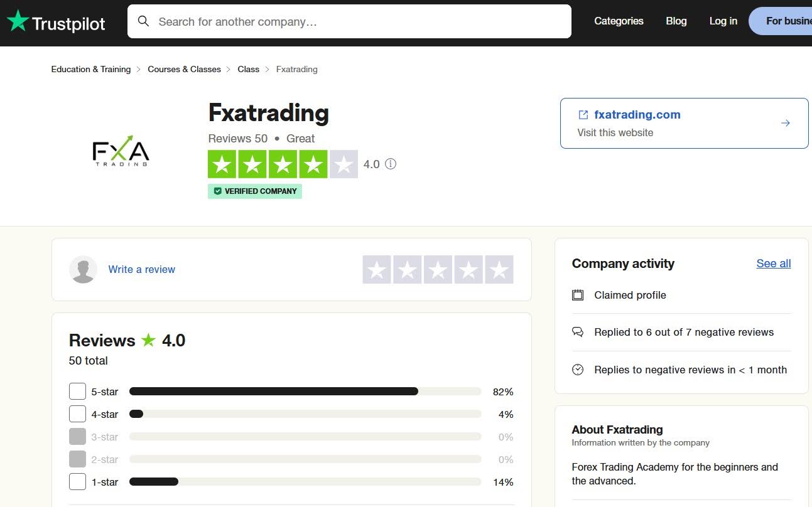
Task: Open the Blog page
Action: click(676, 21)
